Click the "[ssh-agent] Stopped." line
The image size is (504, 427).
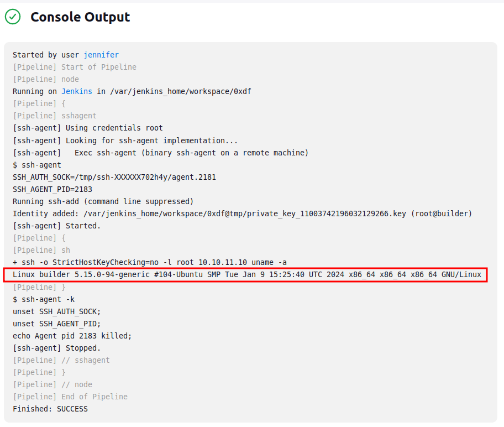coord(56,348)
